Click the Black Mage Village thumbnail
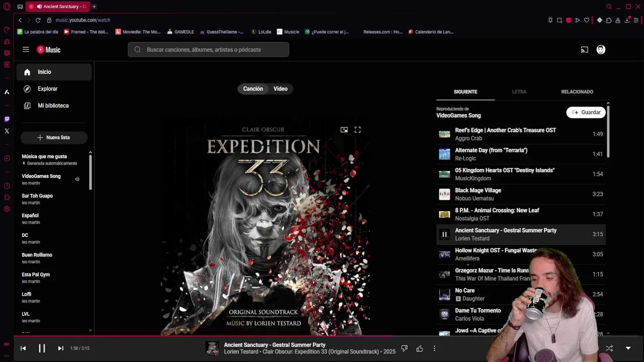 [x=444, y=194]
